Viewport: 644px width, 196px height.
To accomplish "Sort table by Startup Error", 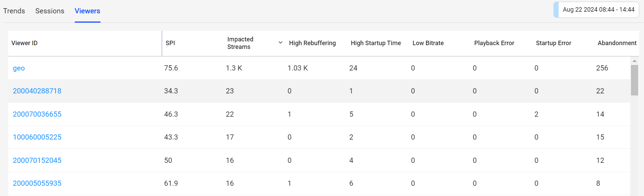I will pyautogui.click(x=553, y=43).
